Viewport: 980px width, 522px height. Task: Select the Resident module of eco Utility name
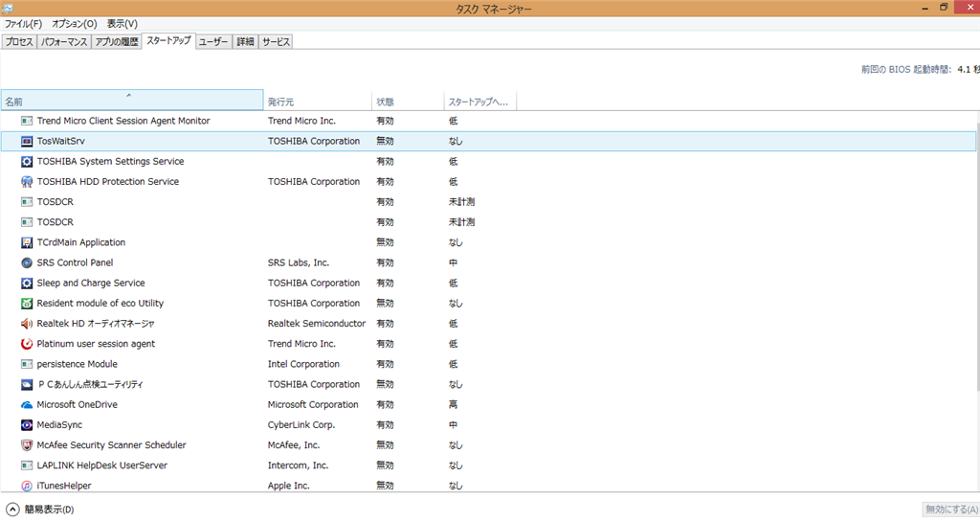[x=100, y=304]
